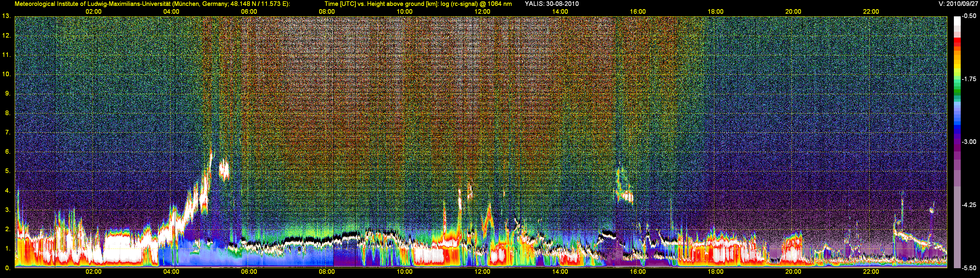Viewport: 980px width, 278px height.
Task: Click the 7. km height axis label
Action: [8, 132]
